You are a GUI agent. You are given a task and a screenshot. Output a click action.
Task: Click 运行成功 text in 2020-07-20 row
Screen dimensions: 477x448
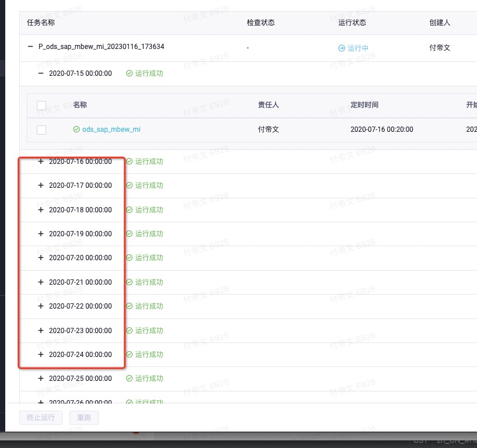pyautogui.click(x=149, y=257)
